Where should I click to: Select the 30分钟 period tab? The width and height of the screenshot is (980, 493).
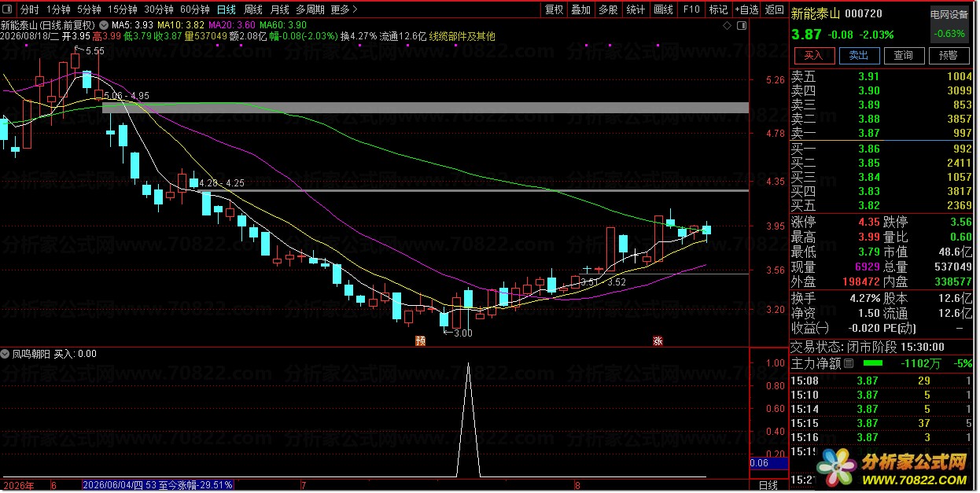[x=159, y=9]
